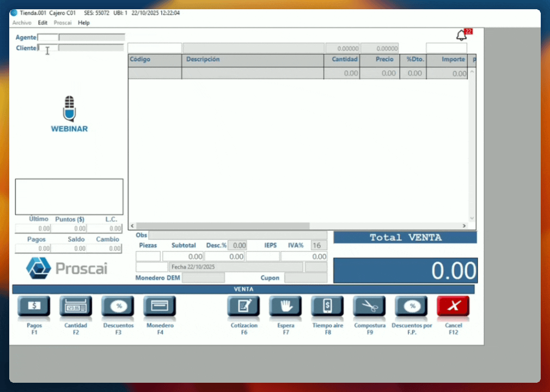Open Tiempo aire F8 phone icon

tap(327, 307)
